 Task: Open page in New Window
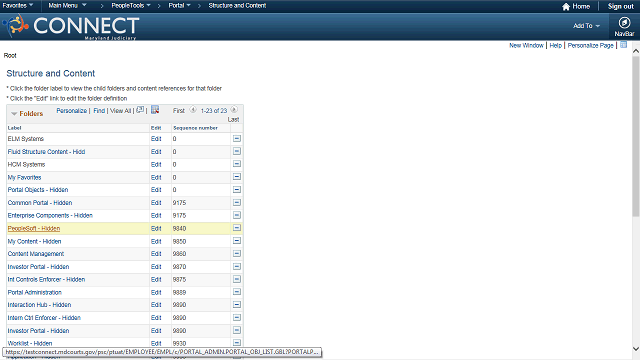(x=526, y=45)
